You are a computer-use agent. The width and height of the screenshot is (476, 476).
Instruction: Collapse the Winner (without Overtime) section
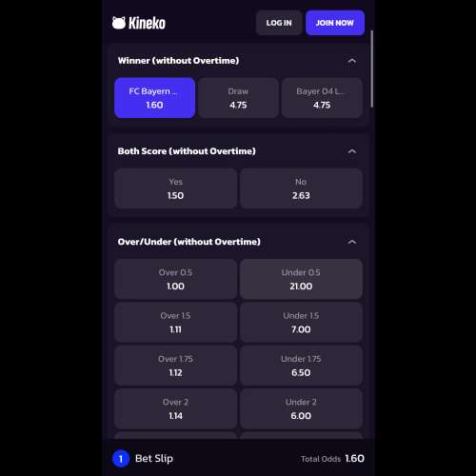pos(352,61)
